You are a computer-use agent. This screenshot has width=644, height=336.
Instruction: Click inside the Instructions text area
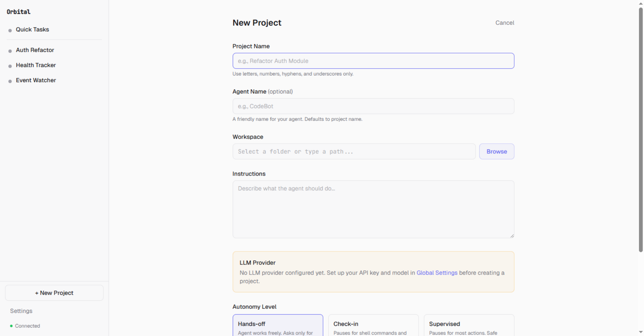[x=373, y=208]
